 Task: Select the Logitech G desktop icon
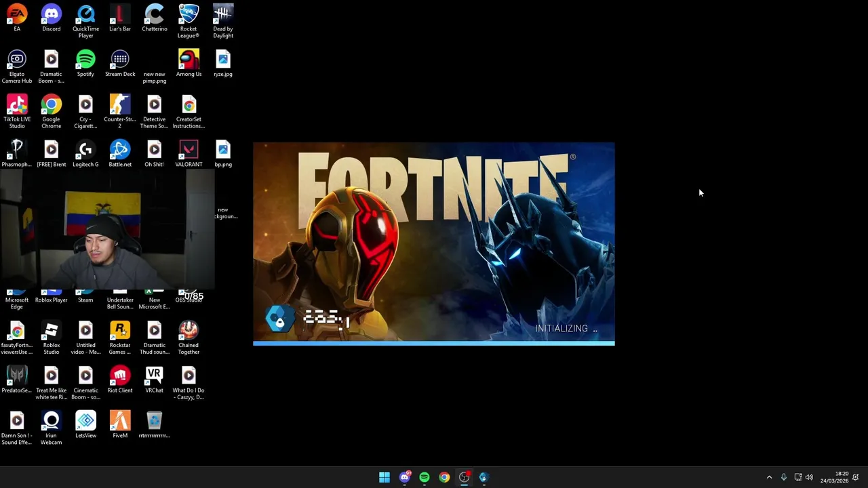pos(85,154)
